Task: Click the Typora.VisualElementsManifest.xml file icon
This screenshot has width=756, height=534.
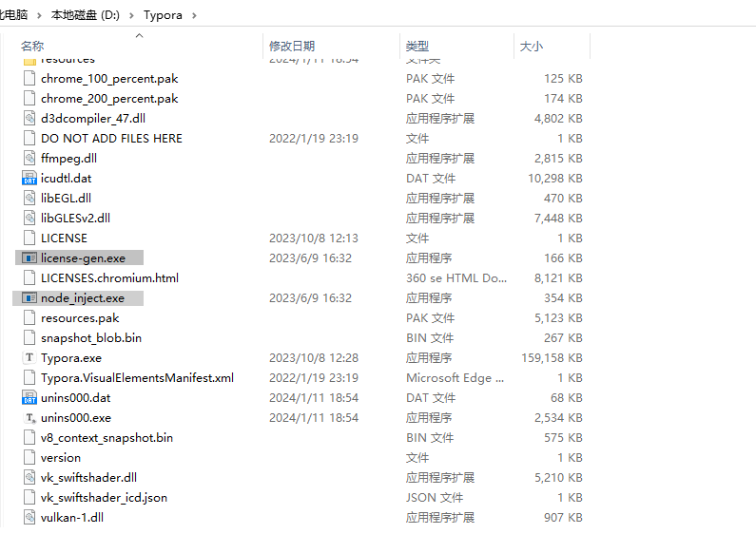Action: pos(29,378)
